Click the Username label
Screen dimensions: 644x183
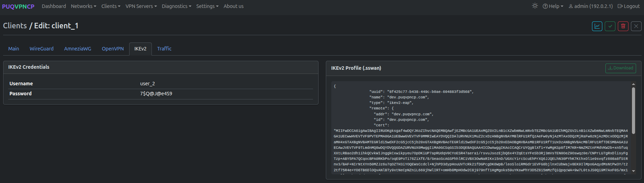[21, 84]
